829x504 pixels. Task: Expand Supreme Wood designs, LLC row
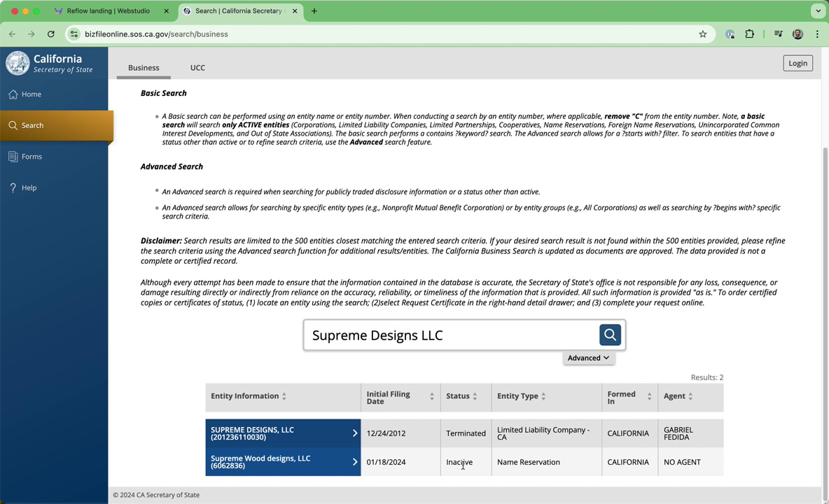click(283, 462)
